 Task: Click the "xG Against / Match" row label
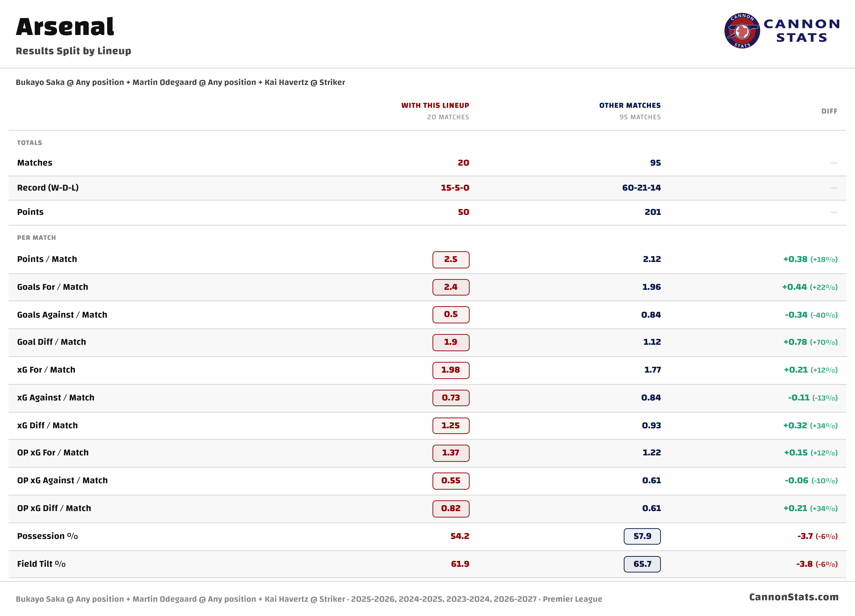(56, 398)
